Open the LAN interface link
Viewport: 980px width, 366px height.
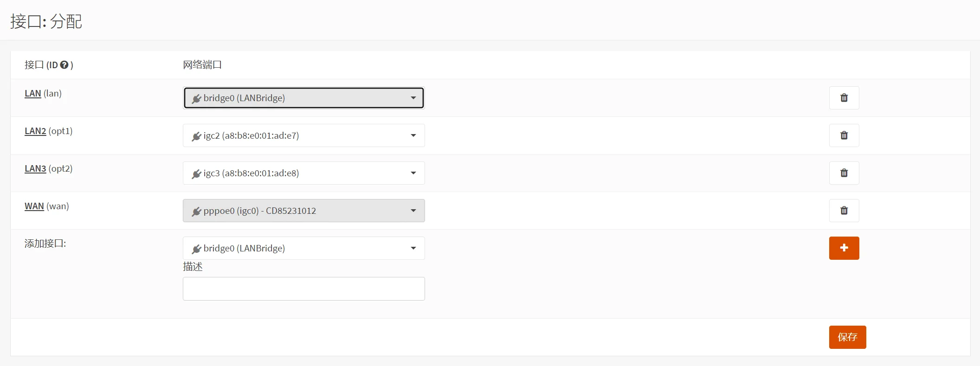[33, 93]
